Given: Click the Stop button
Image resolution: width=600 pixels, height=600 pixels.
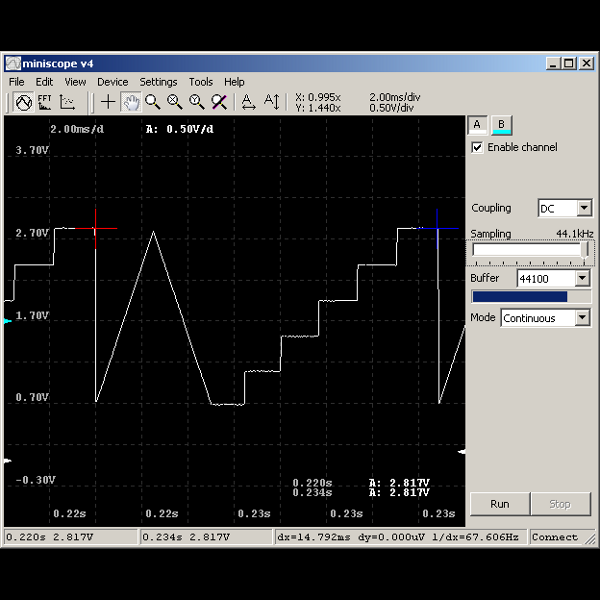Looking at the screenshot, I should pyautogui.click(x=560, y=504).
